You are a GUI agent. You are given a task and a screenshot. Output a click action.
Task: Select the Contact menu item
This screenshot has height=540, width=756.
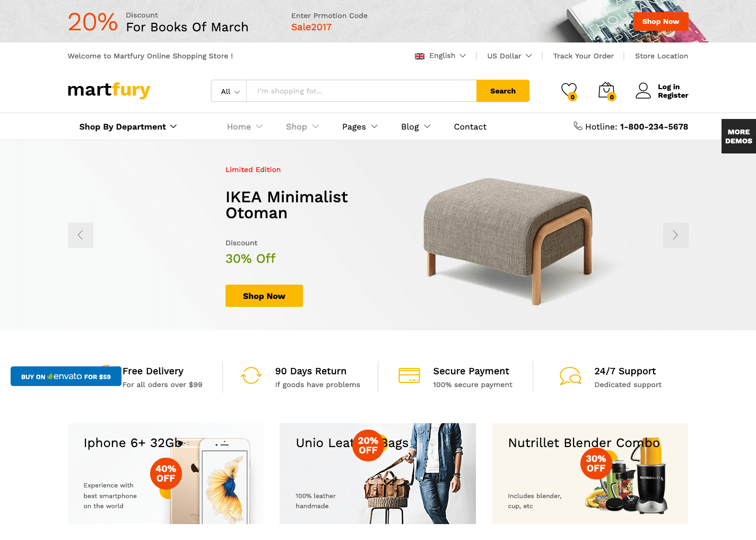pos(470,127)
